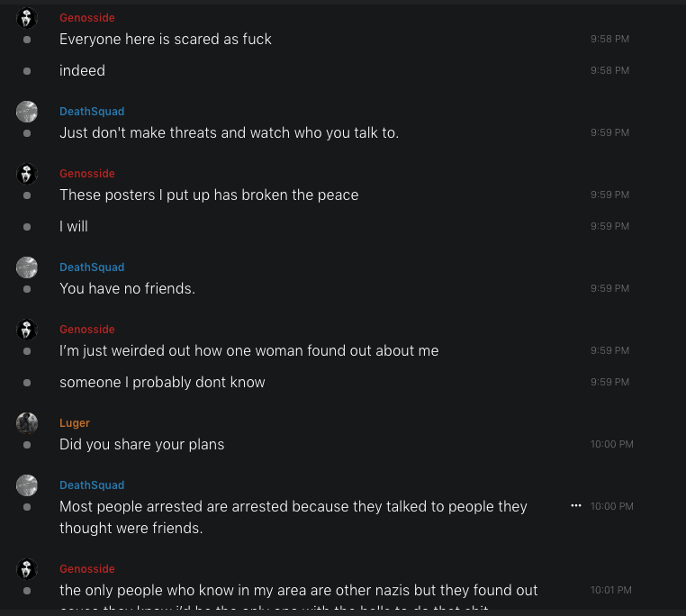Click the Luger username link
Screen dimensions: 686x616
[x=75, y=423]
